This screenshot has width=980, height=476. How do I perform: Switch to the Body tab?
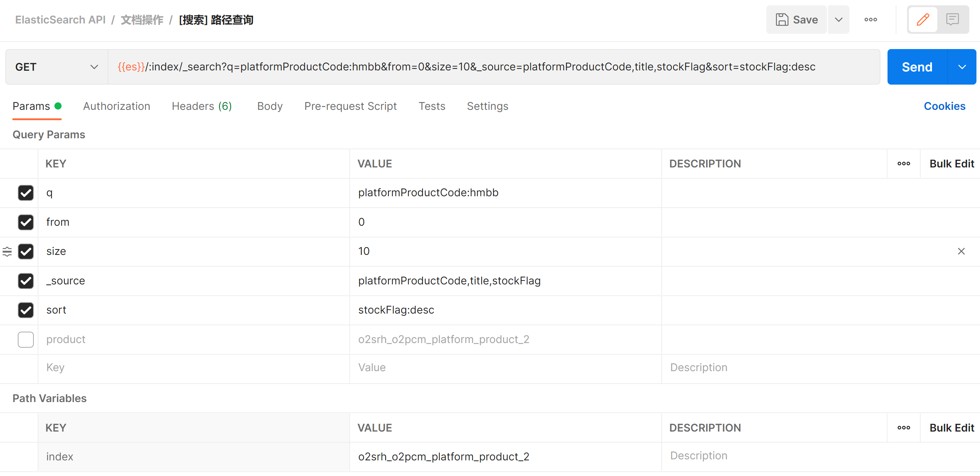pos(270,106)
